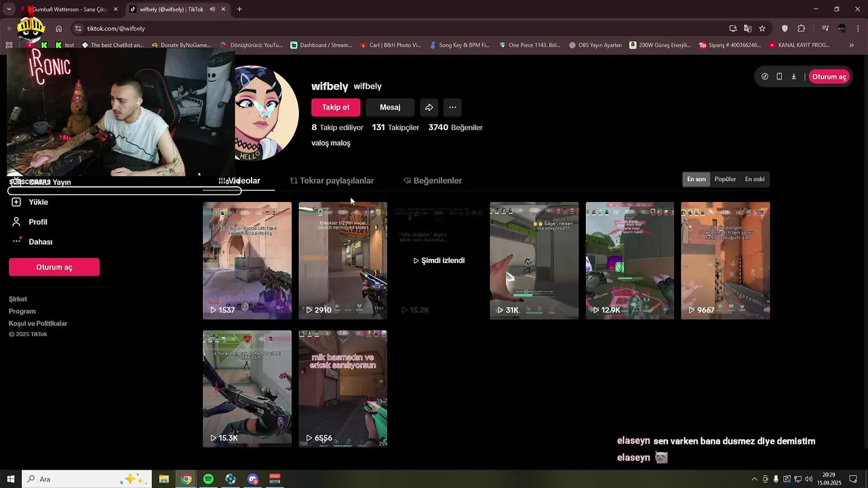Screen dimensions: 868x488
Task: Open the bookmarks apps grid icon
Action: pos(9,45)
